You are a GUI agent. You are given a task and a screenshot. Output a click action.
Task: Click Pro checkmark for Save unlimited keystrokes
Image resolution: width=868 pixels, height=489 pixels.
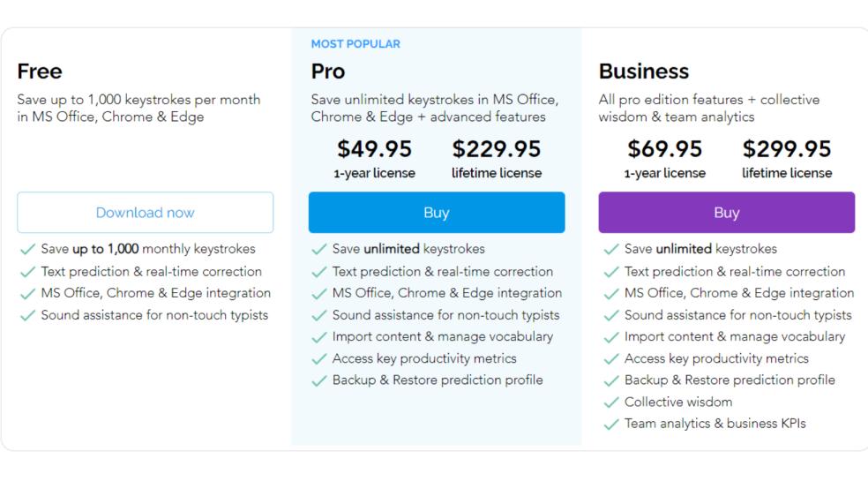(x=318, y=250)
